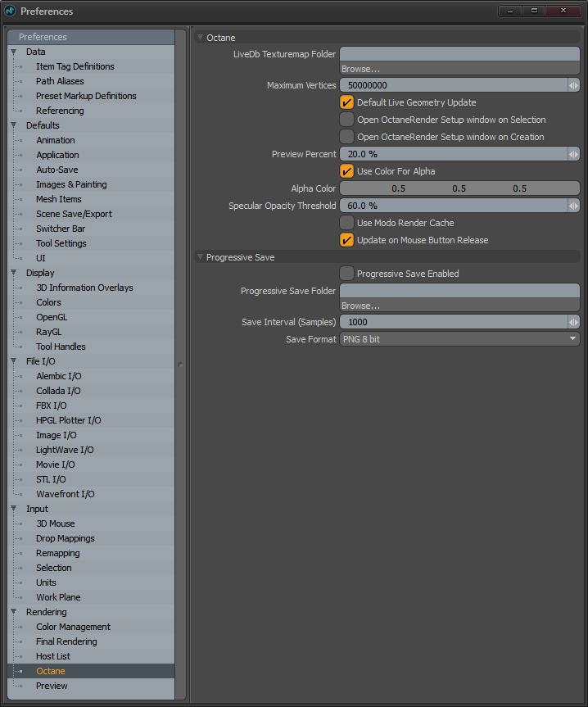Click the Preview Percent slider arrows
The width and height of the screenshot is (588, 707).
click(x=573, y=154)
